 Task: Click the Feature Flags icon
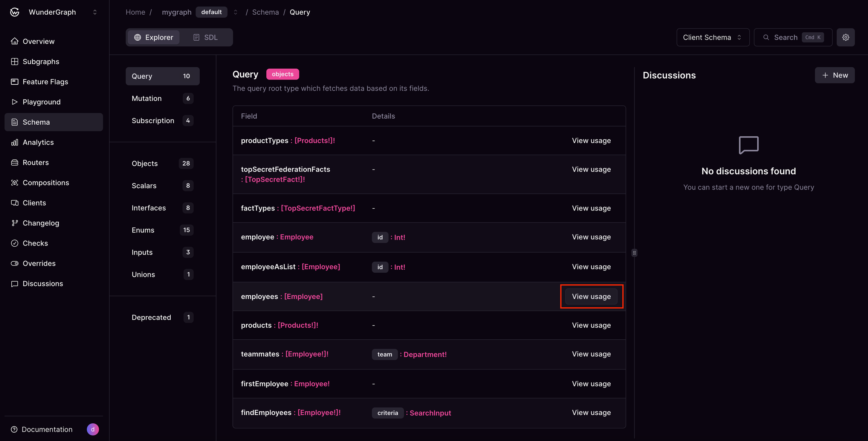click(15, 82)
